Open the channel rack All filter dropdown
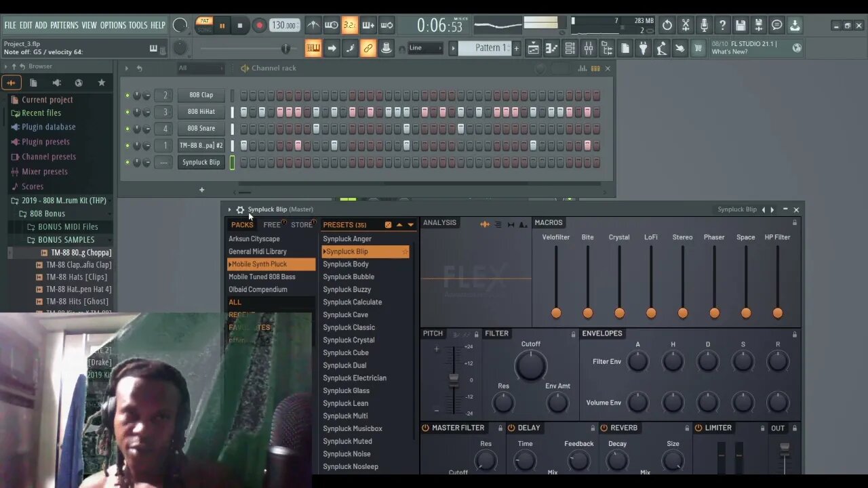The width and height of the screenshot is (868, 488). pyautogui.click(x=200, y=68)
